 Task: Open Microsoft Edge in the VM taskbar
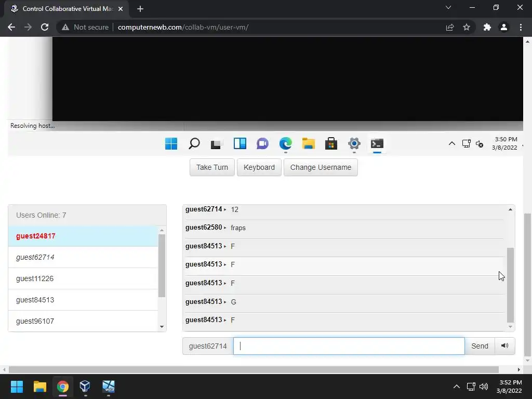click(286, 143)
